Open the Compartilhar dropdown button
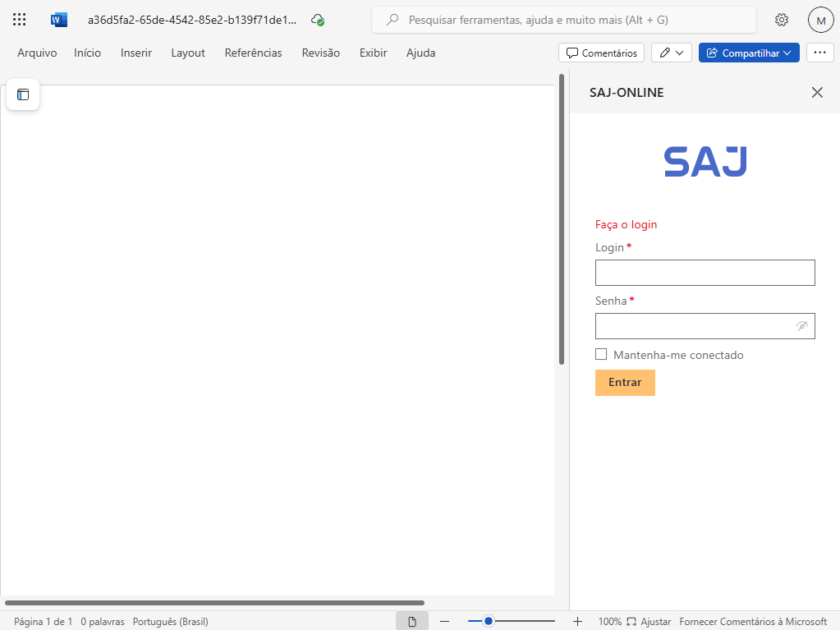Screen dimensions: 840x630 point(749,53)
